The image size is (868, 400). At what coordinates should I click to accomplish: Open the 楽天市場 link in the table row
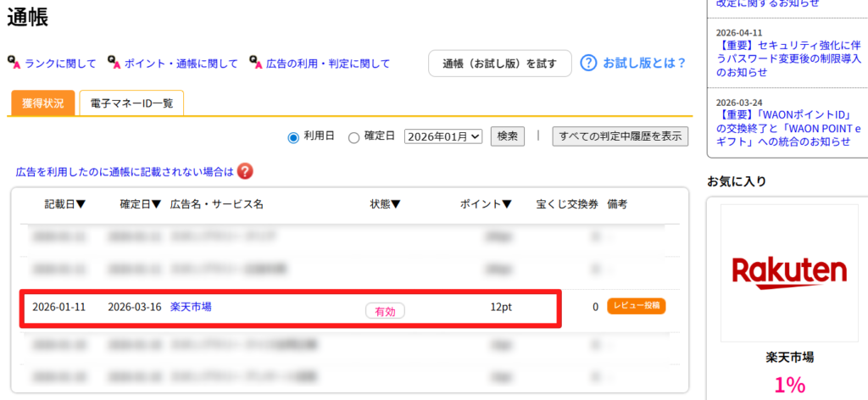191,307
